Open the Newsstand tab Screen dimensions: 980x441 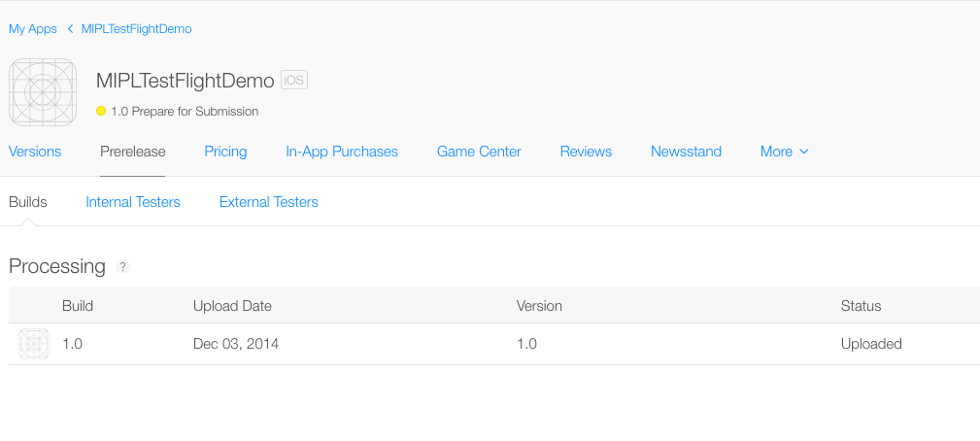point(687,152)
